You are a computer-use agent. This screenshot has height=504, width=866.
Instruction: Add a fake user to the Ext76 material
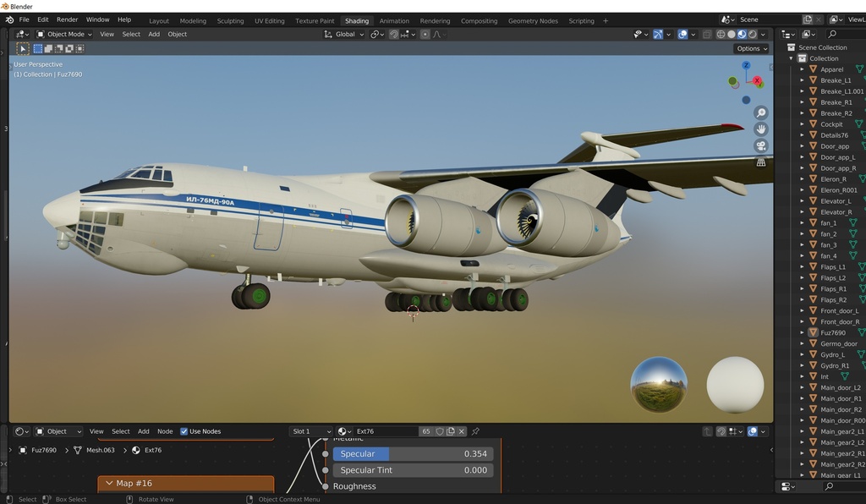[439, 431]
